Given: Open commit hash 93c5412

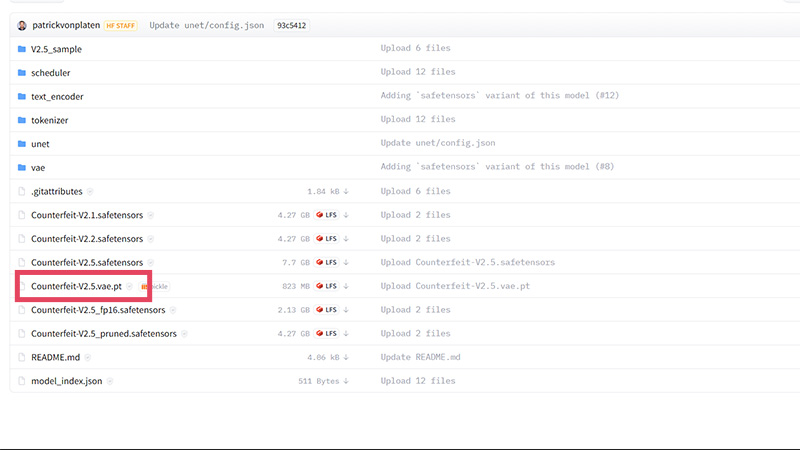Looking at the screenshot, I should point(291,26).
